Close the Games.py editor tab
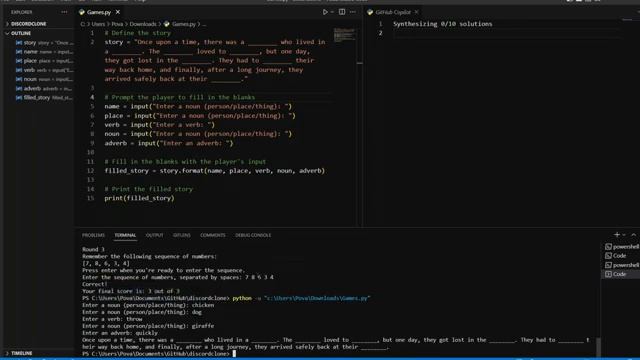This screenshot has height=360, width=640. tap(118, 12)
